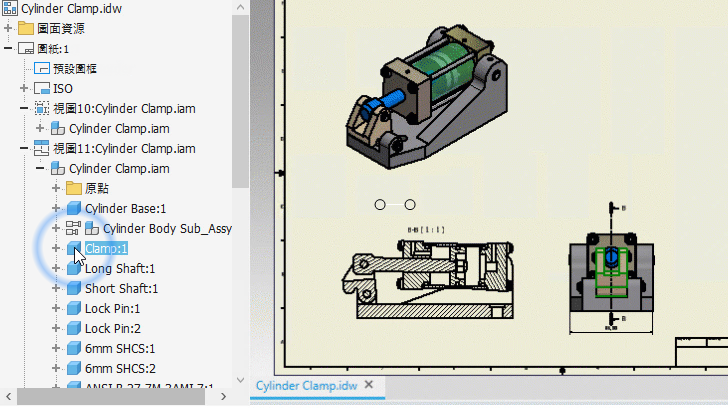Click browser horizontal scrollbar left arrow
Screen dimensions: 728x420
tap(8, 396)
